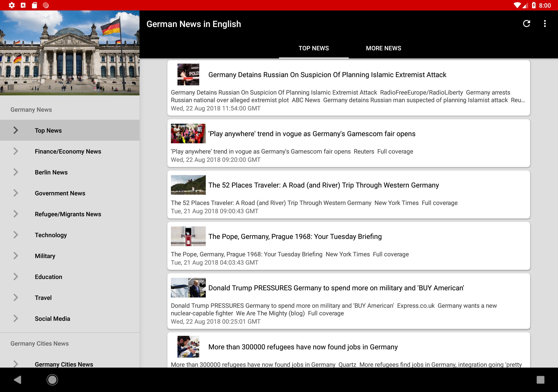Open Travel category

click(x=70, y=297)
